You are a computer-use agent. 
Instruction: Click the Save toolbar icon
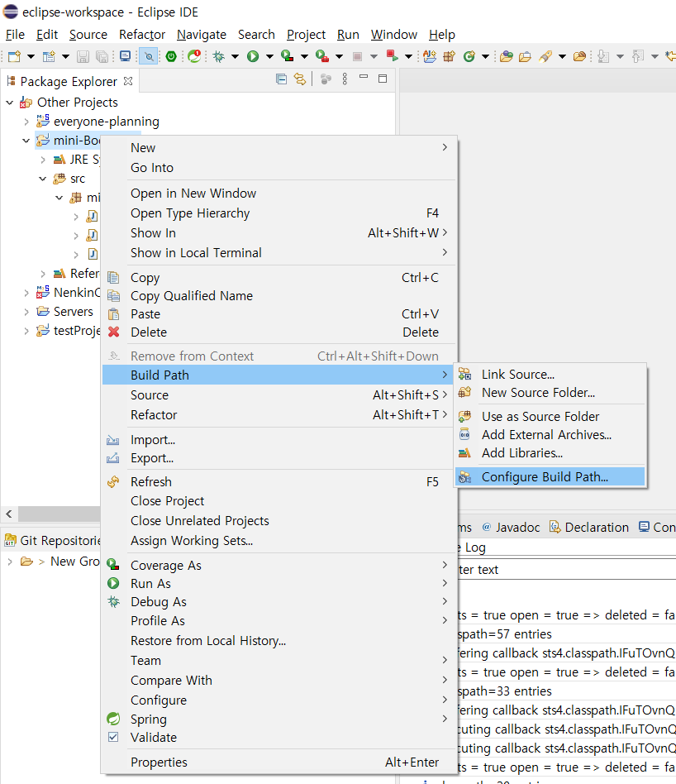[83, 56]
